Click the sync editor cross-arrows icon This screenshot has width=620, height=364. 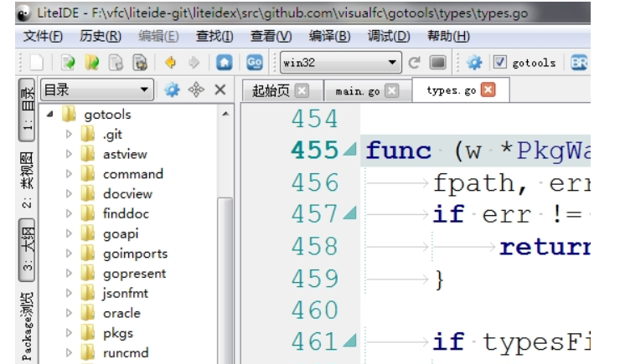(196, 90)
